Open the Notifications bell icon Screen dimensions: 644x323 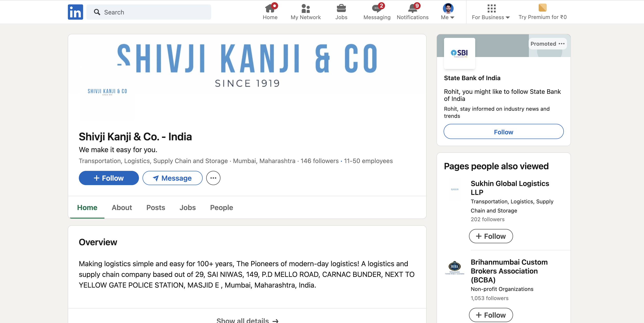412,8
